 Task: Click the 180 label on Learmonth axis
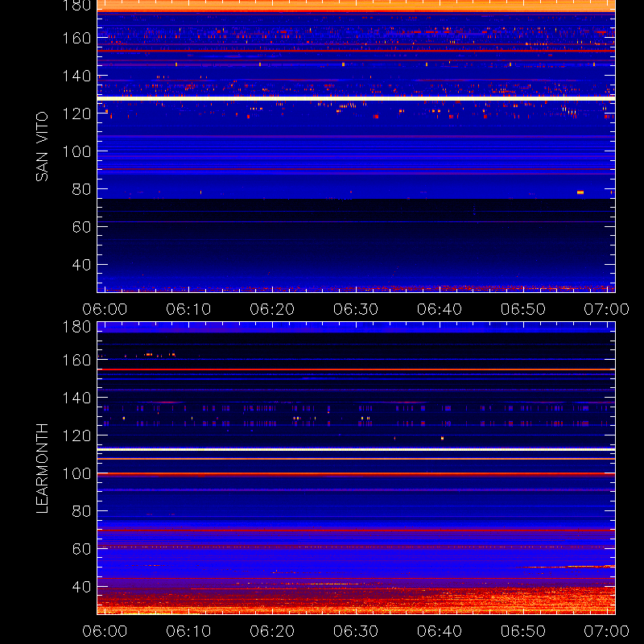point(76,327)
